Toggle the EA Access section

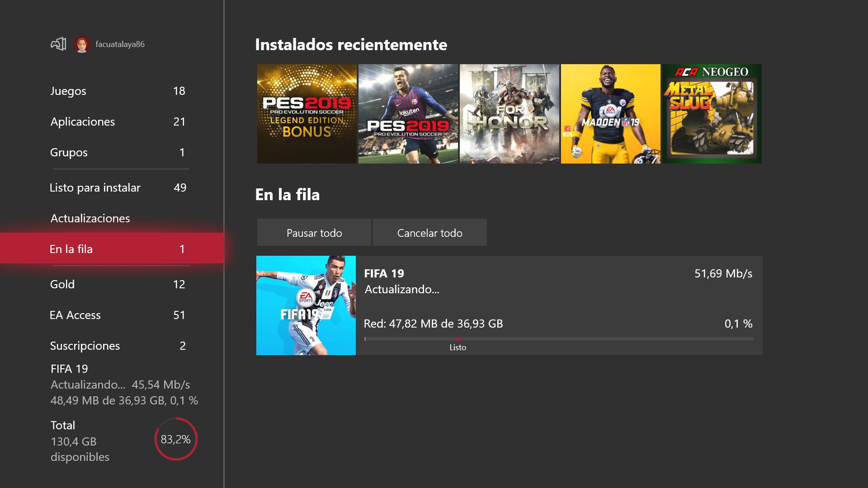pyautogui.click(x=118, y=314)
